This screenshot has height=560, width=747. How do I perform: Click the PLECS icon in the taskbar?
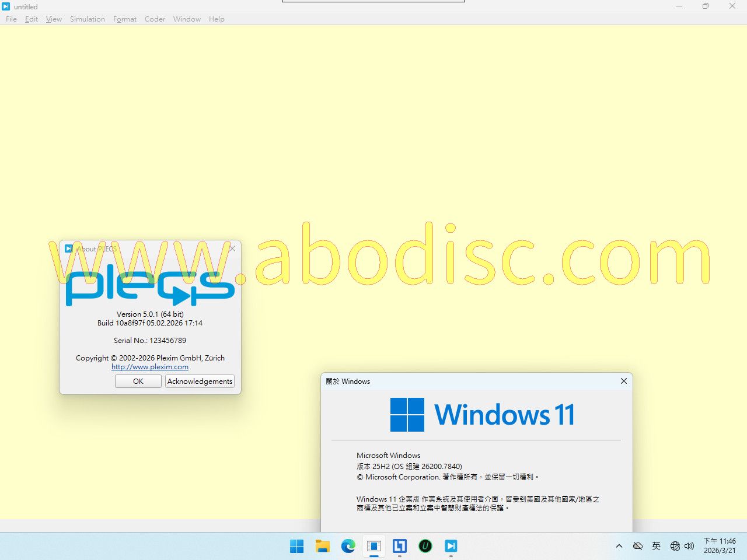[x=451, y=546]
